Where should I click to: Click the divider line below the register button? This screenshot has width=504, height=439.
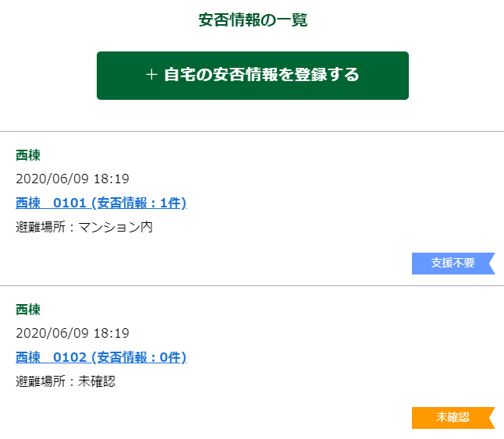(x=252, y=131)
